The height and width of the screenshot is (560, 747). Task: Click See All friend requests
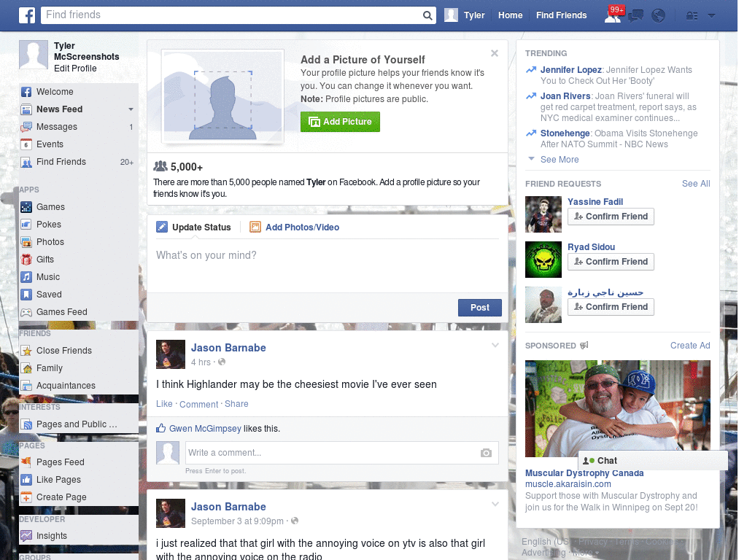coord(695,184)
